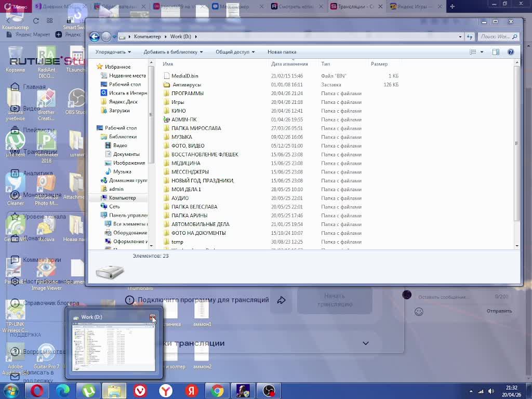Click the volume speaker tray icon
The width and height of the screenshot is (532, 399).
click(x=491, y=391)
